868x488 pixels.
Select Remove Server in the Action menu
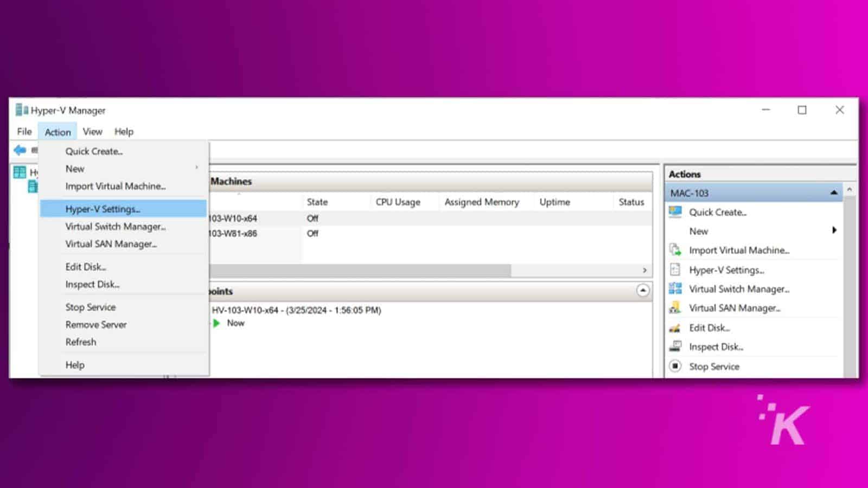(x=95, y=324)
